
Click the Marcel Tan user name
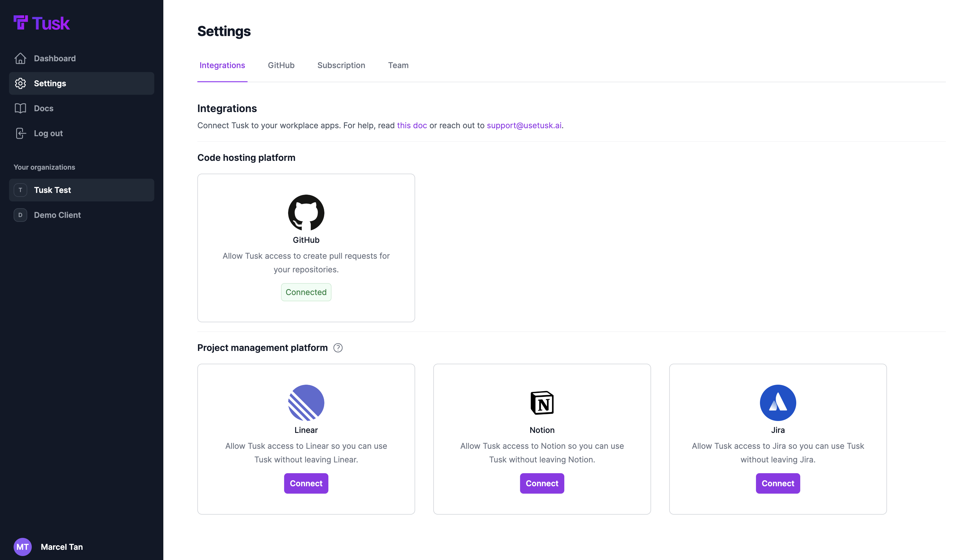(62, 547)
